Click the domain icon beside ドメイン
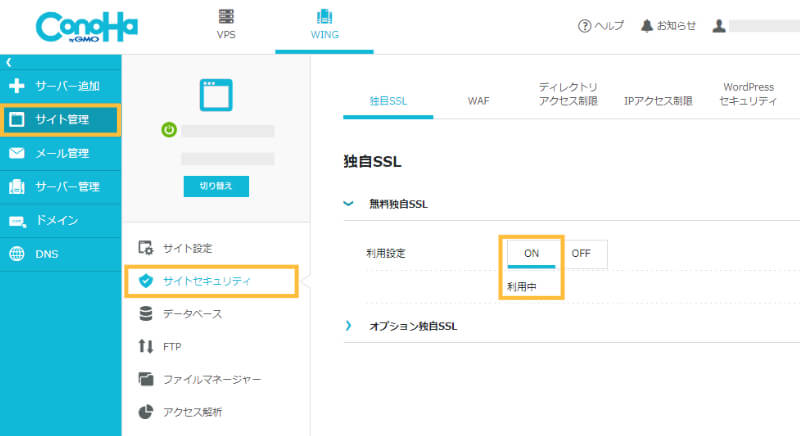The width and height of the screenshot is (800, 436). pos(17,221)
